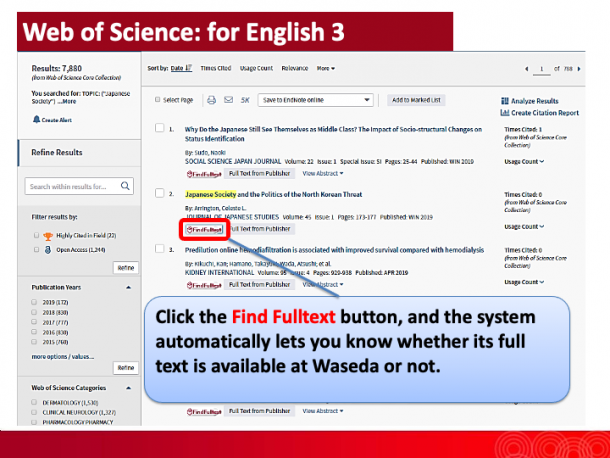Click Find Fulltext button for result 3

tap(204, 285)
